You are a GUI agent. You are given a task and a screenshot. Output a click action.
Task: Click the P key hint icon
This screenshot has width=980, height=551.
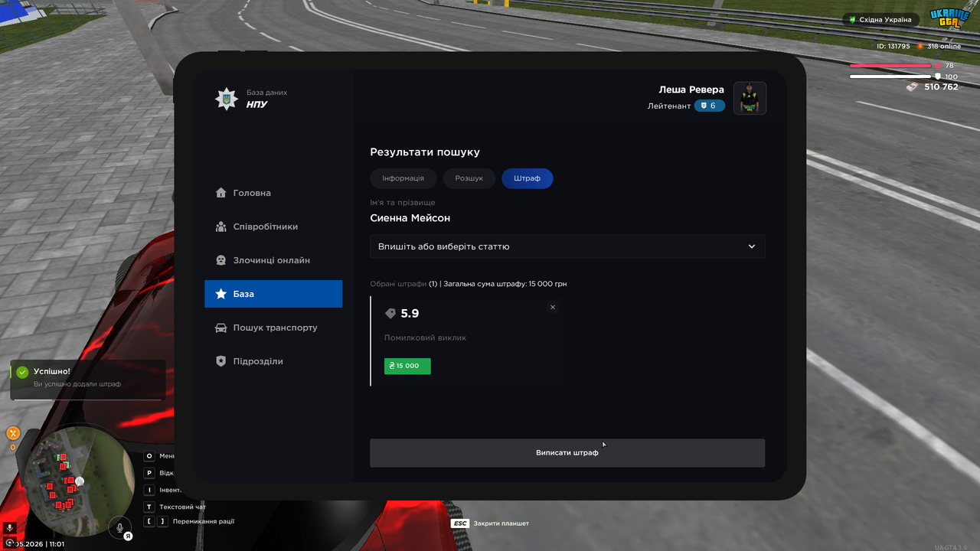tap(149, 473)
